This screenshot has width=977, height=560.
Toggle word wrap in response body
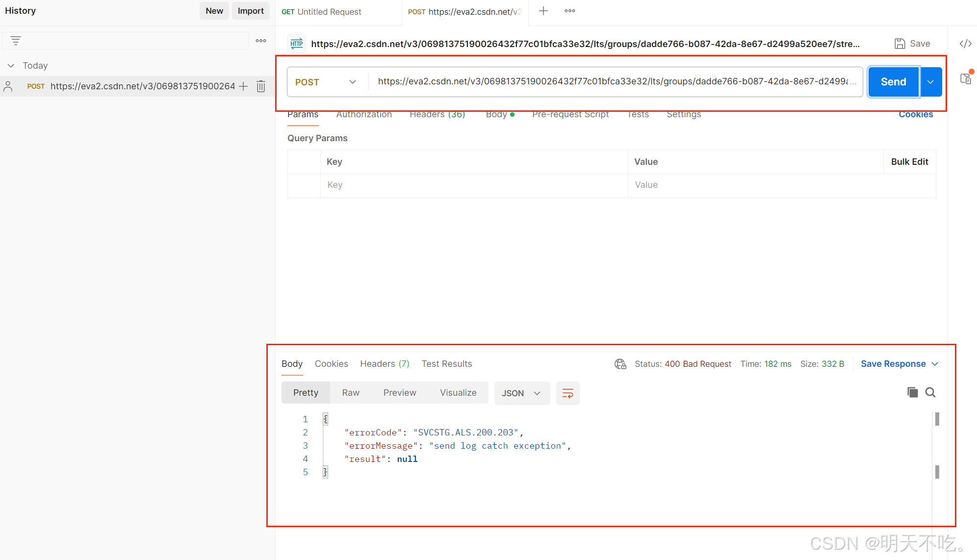point(567,393)
